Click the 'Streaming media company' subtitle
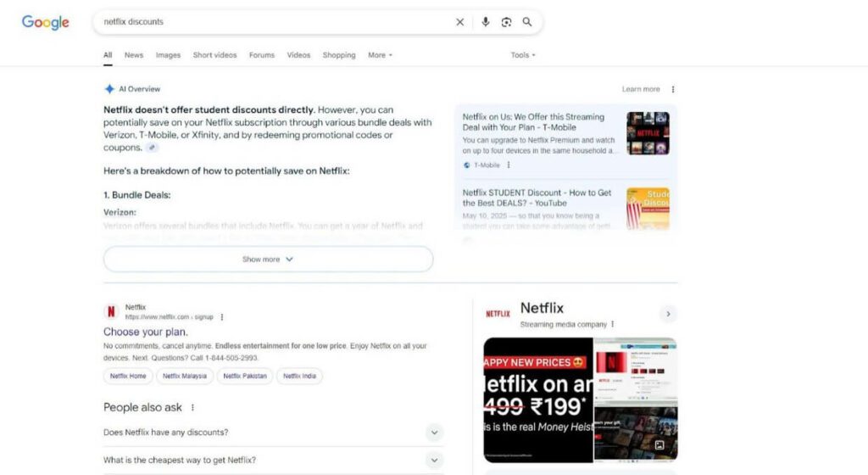The image size is (868, 475). 564,324
